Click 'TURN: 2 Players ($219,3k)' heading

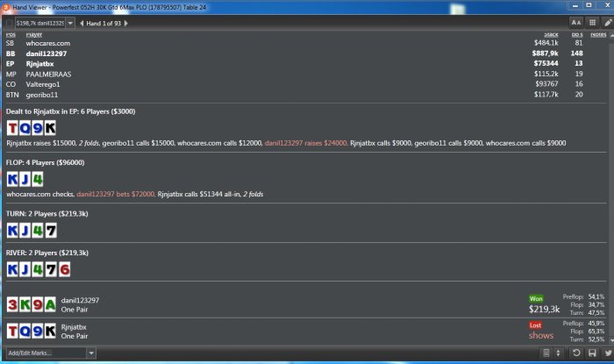[x=47, y=214]
